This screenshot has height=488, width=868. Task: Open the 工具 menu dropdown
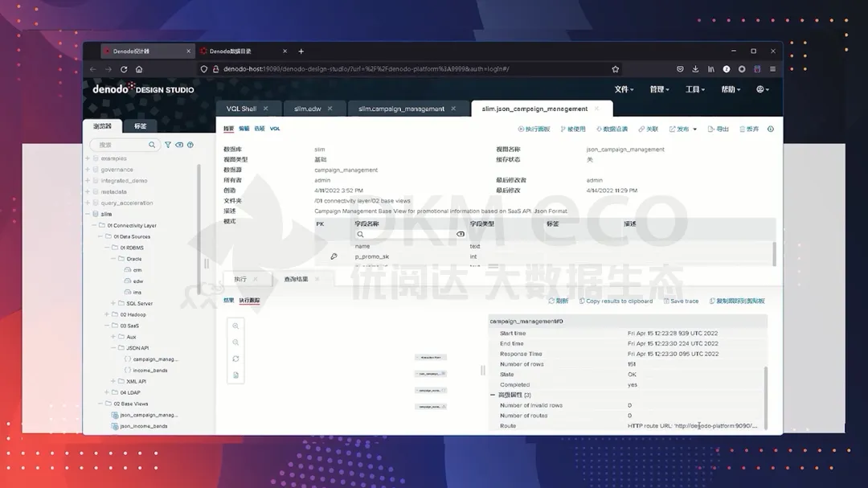pyautogui.click(x=694, y=89)
